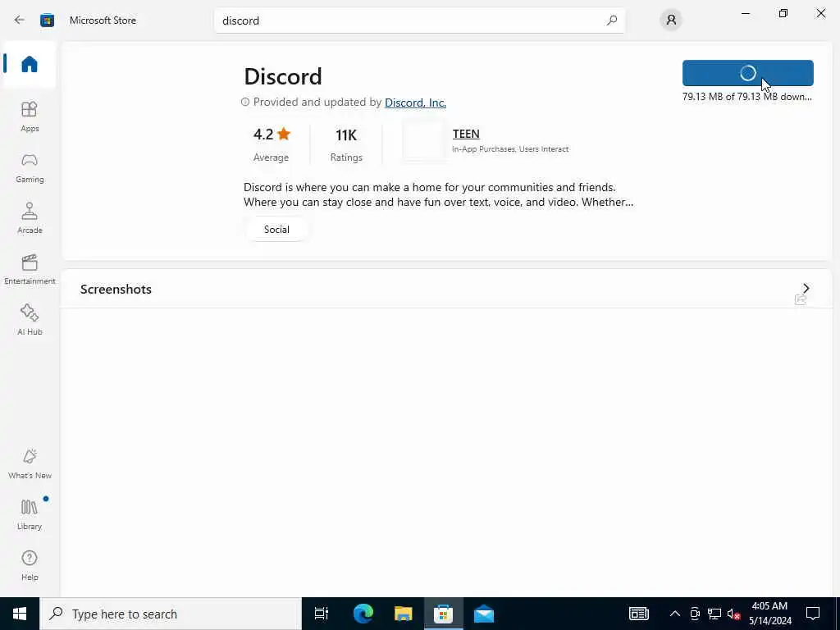Click the taskbar search box

point(171,614)
